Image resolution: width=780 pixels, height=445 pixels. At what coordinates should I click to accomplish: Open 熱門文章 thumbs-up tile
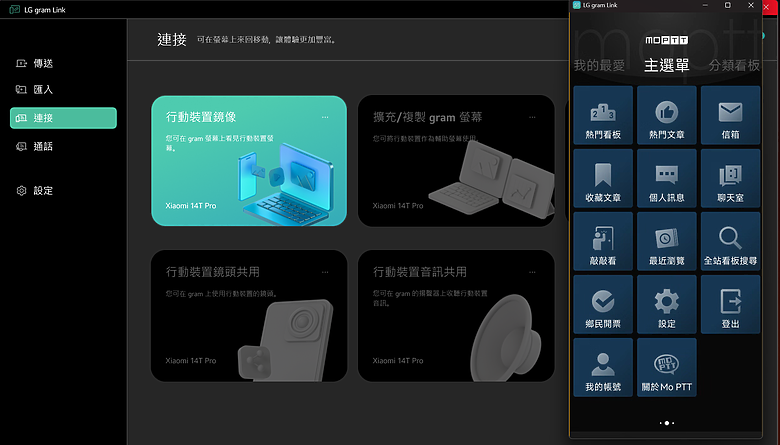tap(667, 115)
